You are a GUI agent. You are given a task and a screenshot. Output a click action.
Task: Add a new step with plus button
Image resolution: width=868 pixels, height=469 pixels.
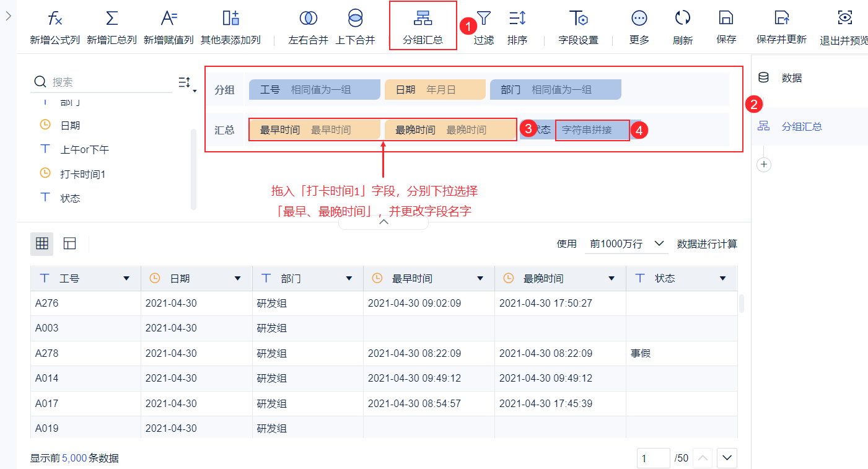click(764, 164)
